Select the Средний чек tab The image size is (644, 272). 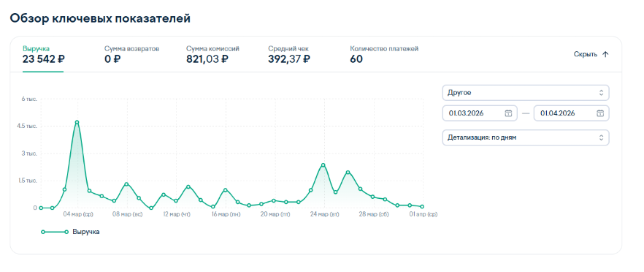tap(289, 54)
